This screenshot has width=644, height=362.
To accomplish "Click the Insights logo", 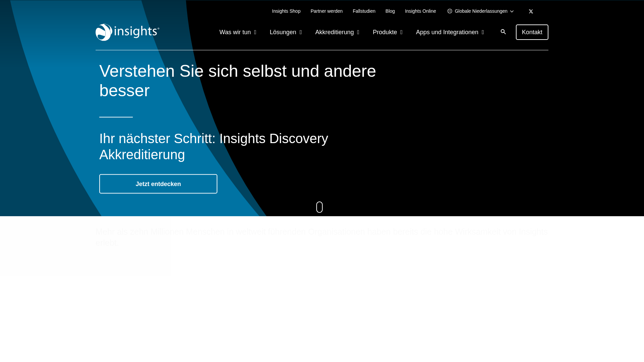I will point(127,32).
